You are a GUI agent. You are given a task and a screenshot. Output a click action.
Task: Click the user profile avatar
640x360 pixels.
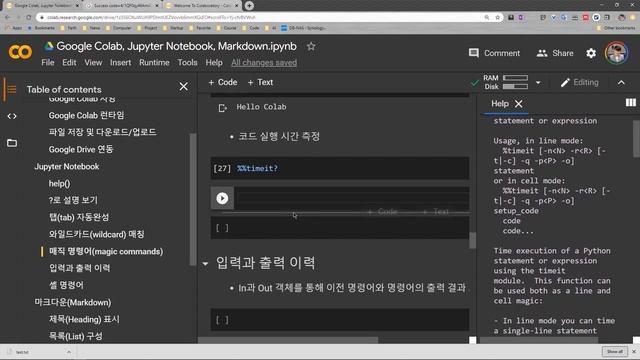click(616, 53)
